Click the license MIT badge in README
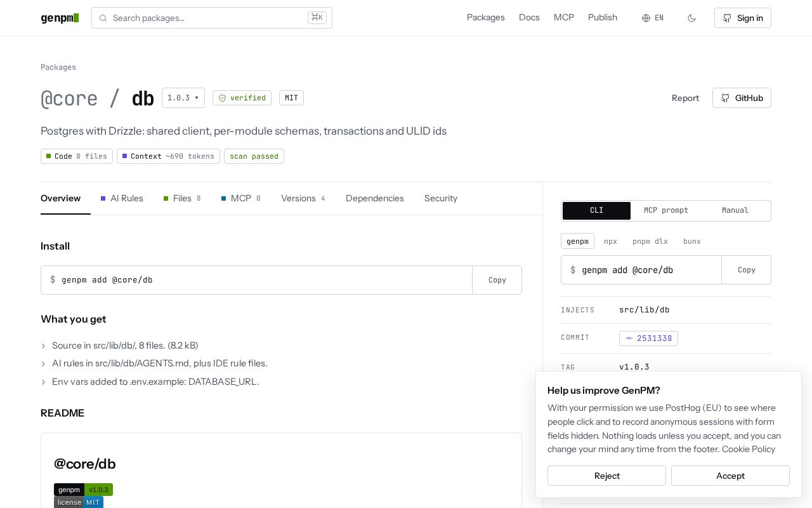This screenshot has height=508, width=812. pyautogui.click(x=79, y=502)
